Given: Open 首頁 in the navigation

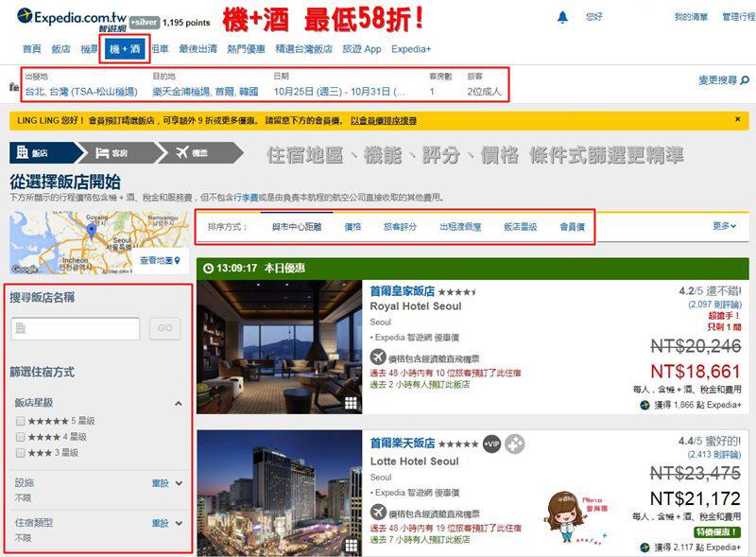Looking at the screenshot, I should pyautogui.click(x=32, y=49).
